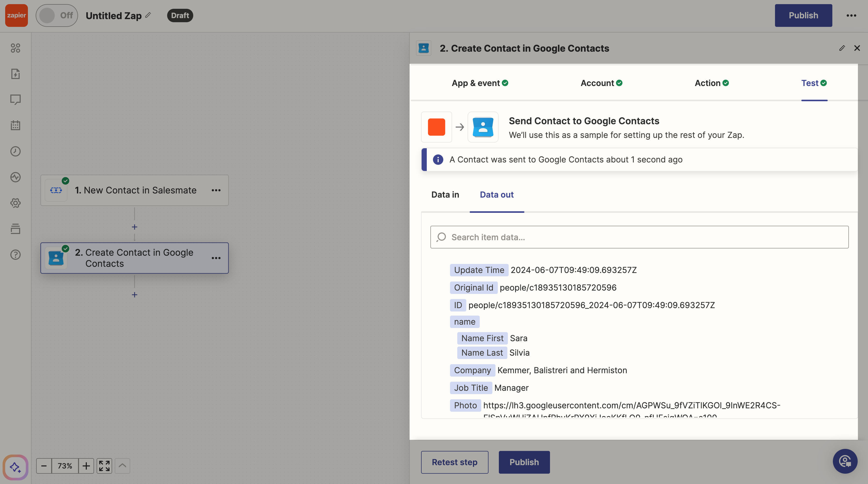The width and height of the screenshot is (868, 484).
Task: Open the top-right three-dots menu
Action: pos(851,15)
